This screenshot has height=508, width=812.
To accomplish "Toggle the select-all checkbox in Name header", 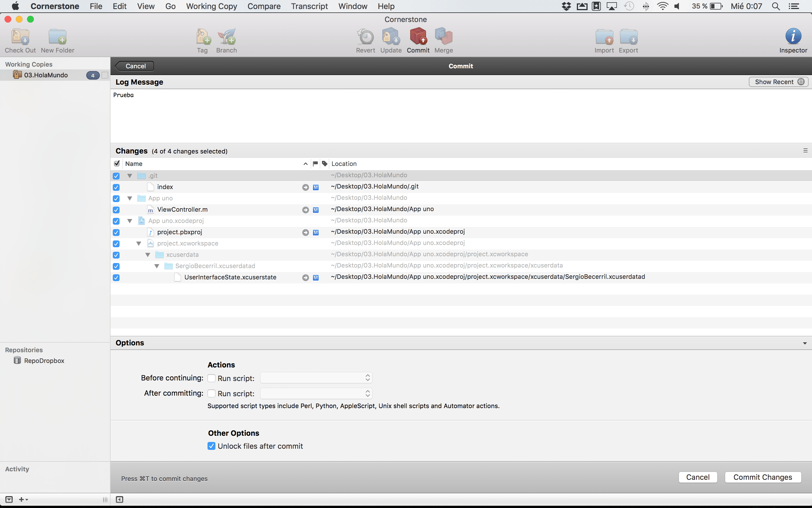I will (117, 164).
